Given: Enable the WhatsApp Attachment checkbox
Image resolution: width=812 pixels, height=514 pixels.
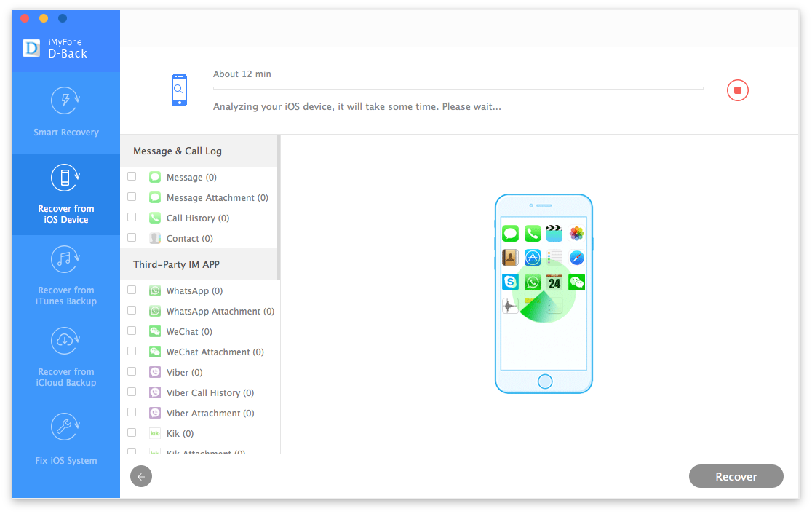Looking at the screenshot, I should click(132, 310).
